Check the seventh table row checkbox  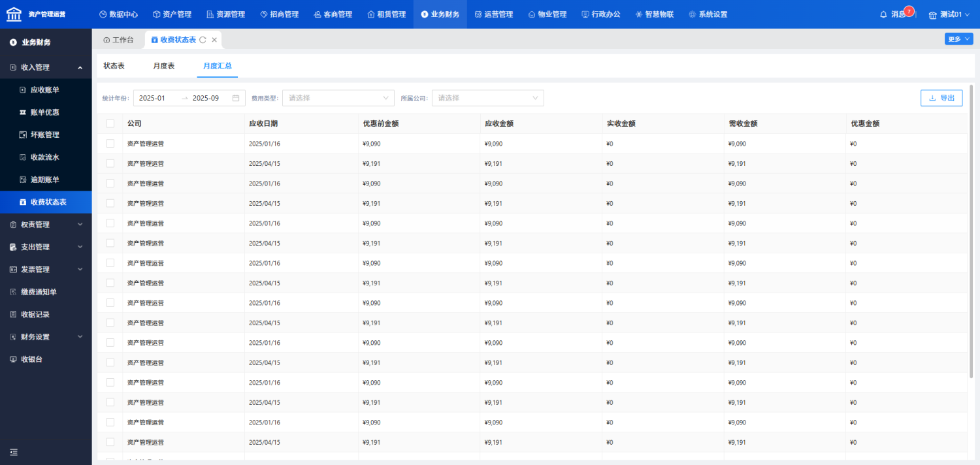pos(110,263)
